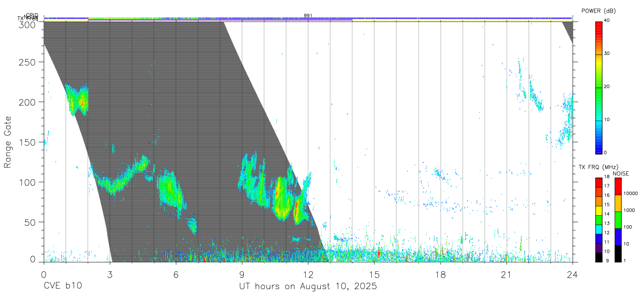Click the 18 hour tick label on time axis
This screenshot has width=644, height=297.
coord(441,275)
